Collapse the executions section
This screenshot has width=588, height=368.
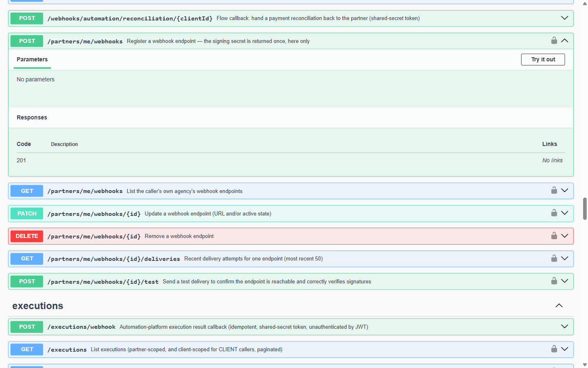[559, 306]
